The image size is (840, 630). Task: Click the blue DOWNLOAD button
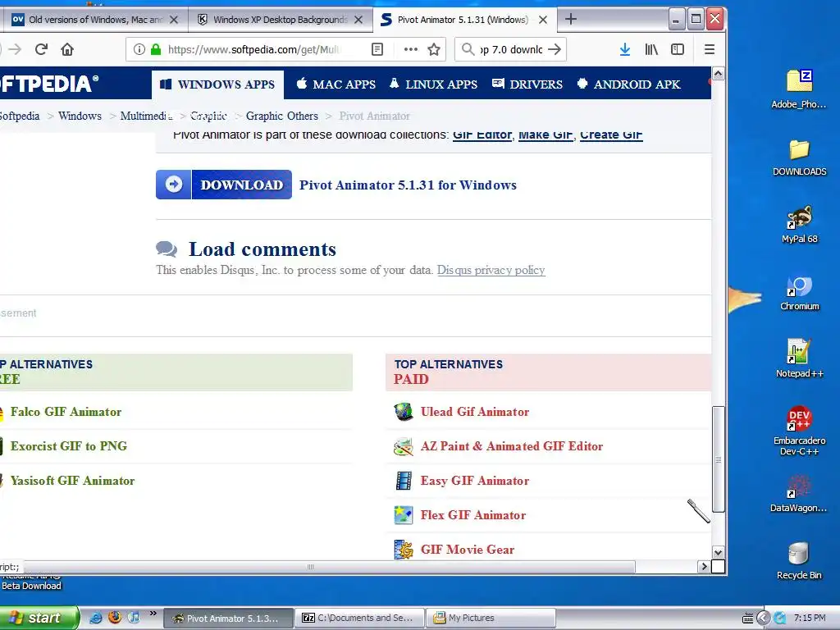tap(224, 185)
